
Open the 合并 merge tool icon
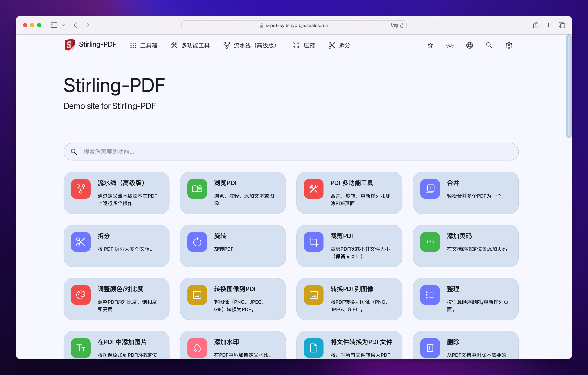click(x=430, y=189)
